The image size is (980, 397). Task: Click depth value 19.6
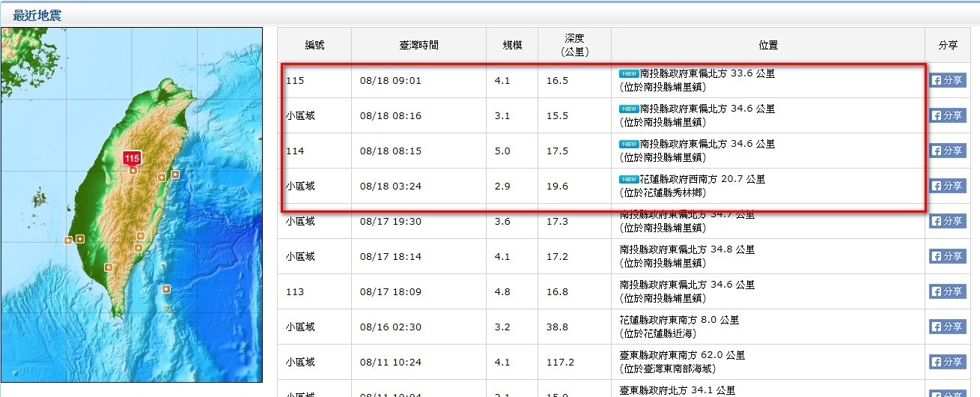pyautogui.click(x=557, y=186)
